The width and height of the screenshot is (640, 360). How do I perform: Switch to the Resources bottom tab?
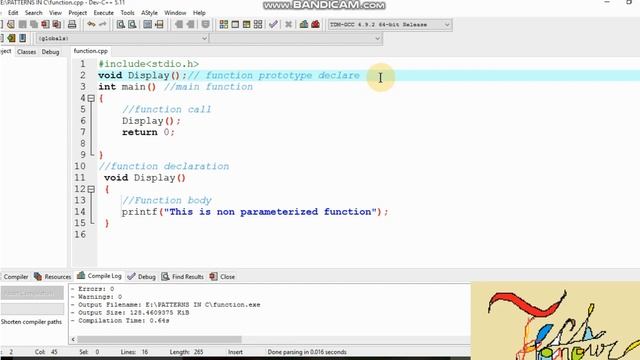(x=53, y=277)
